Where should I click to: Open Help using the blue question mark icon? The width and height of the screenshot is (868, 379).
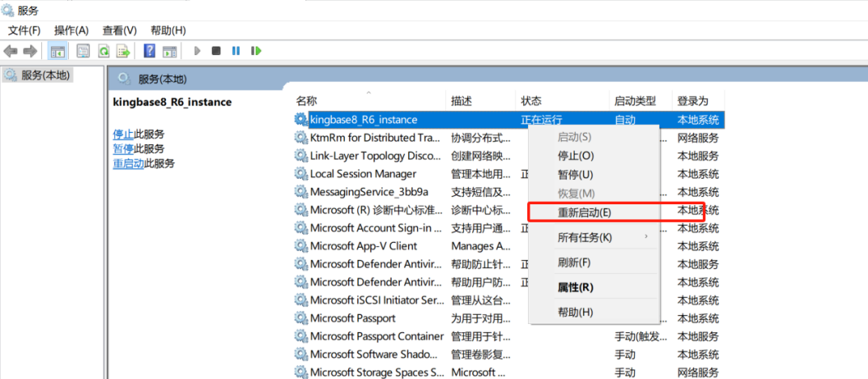[149, 51]
